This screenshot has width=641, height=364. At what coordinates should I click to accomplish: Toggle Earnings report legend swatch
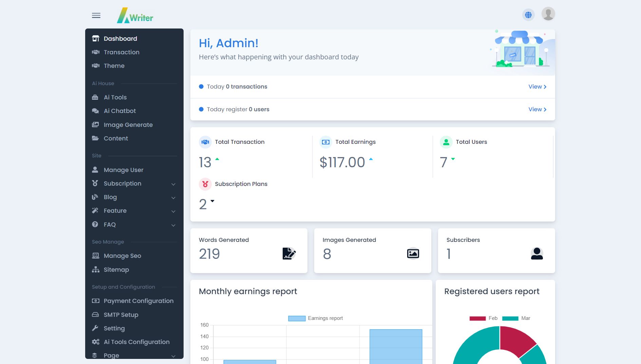coord(297,318)
